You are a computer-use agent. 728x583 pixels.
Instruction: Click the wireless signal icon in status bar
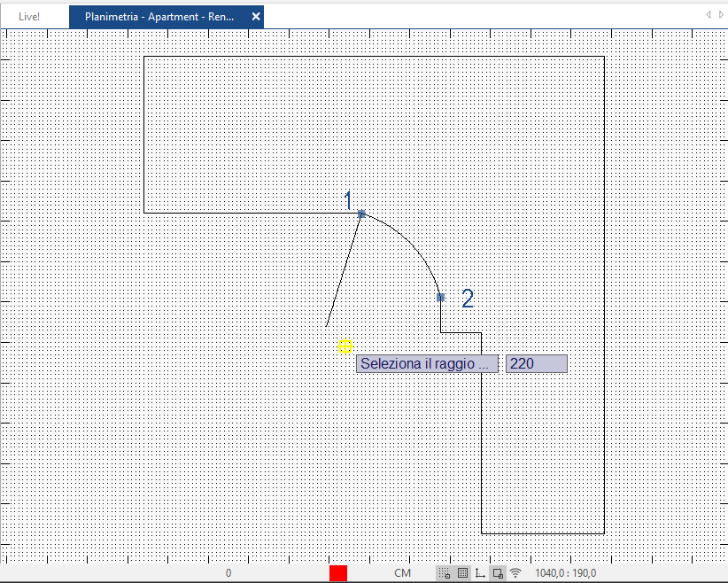pyautogui.click(x=515, y=572)
